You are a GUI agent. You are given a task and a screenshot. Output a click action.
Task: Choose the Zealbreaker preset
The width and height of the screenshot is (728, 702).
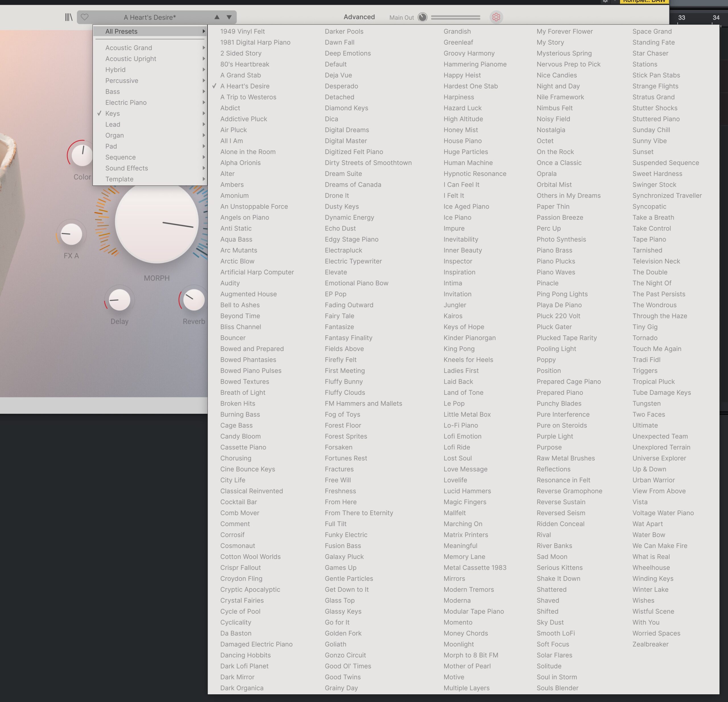click(650, 644)
